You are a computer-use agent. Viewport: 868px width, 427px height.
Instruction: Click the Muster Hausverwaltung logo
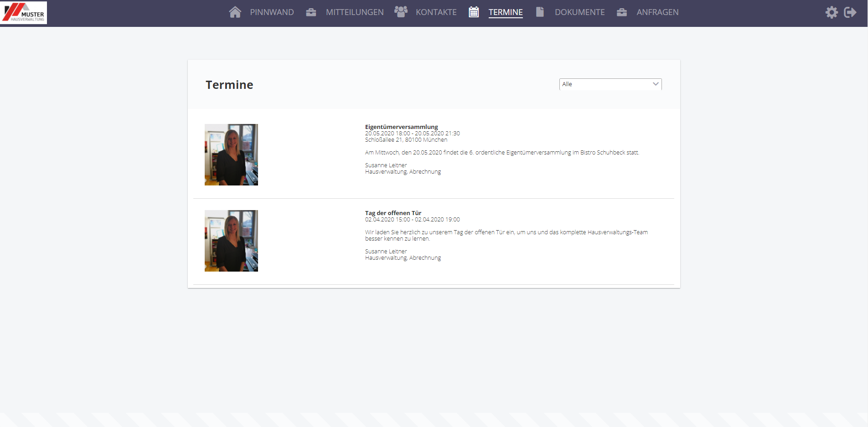point(24,13)
